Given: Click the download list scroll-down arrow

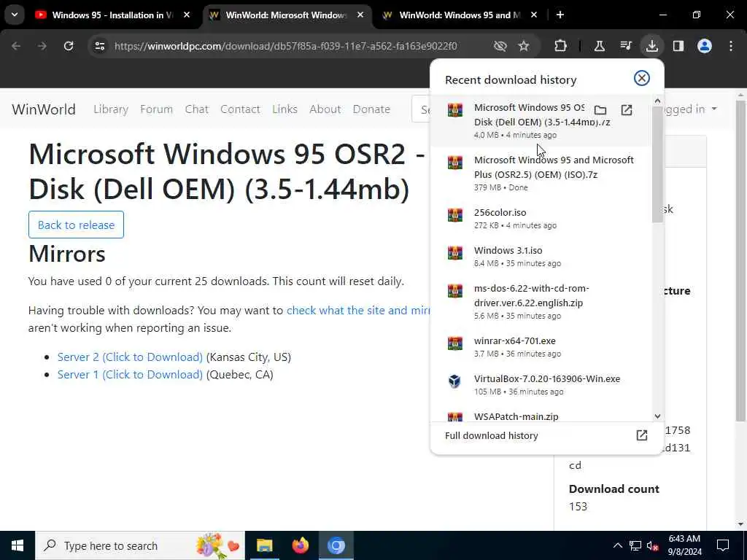Looking at the screenshot, I should [x=657, y=416].
